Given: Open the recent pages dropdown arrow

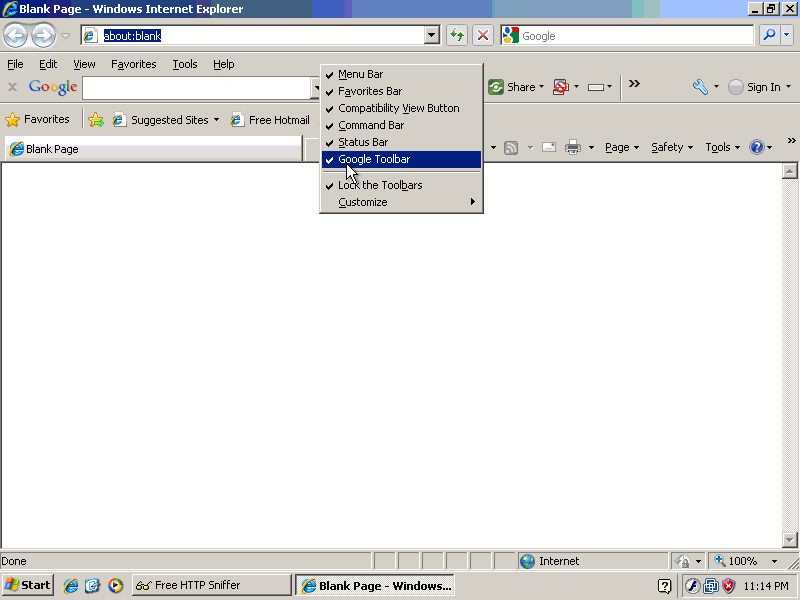Looking at the screenshot, I should click(65, 36).
